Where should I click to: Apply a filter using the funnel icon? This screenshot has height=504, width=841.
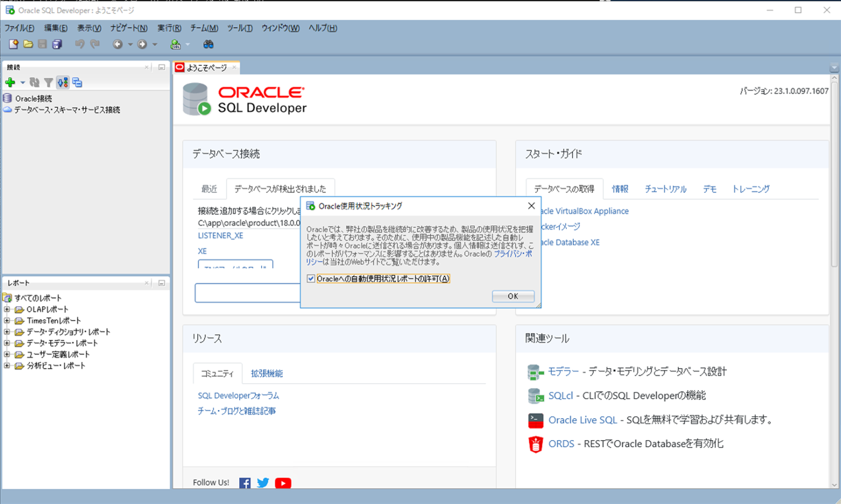click(48, 82)
